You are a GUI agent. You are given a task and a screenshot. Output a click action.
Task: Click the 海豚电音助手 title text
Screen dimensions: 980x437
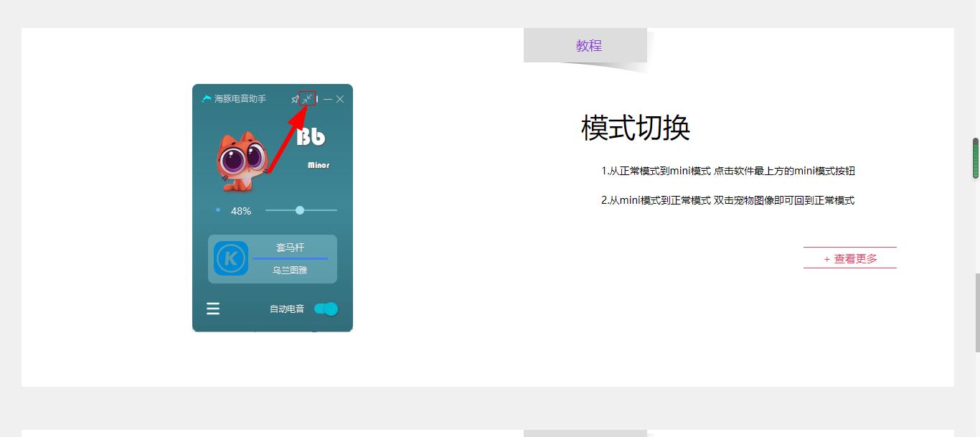(240, 99)
